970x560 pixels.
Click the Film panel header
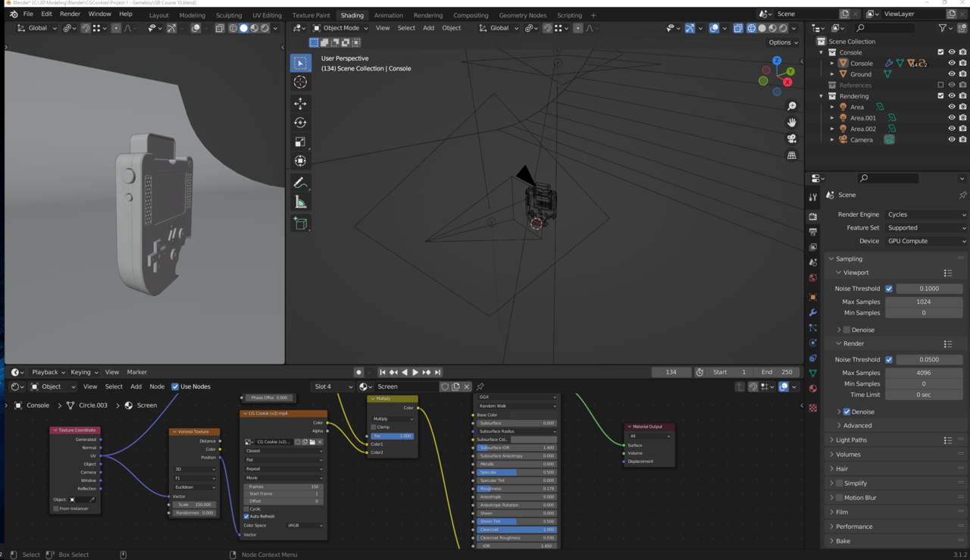[842, 512]
